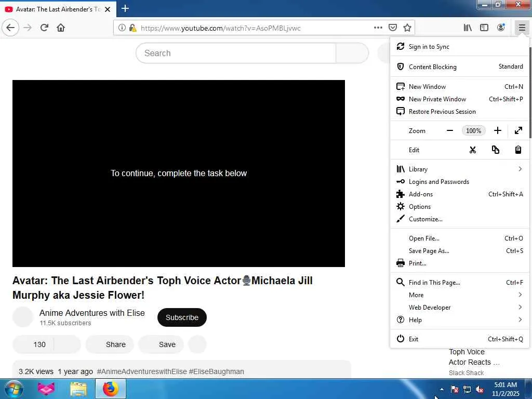Expand the Web Developer submenu
Image resolution: width=532 pixels, height=399 pixels.
click(460, 308)
